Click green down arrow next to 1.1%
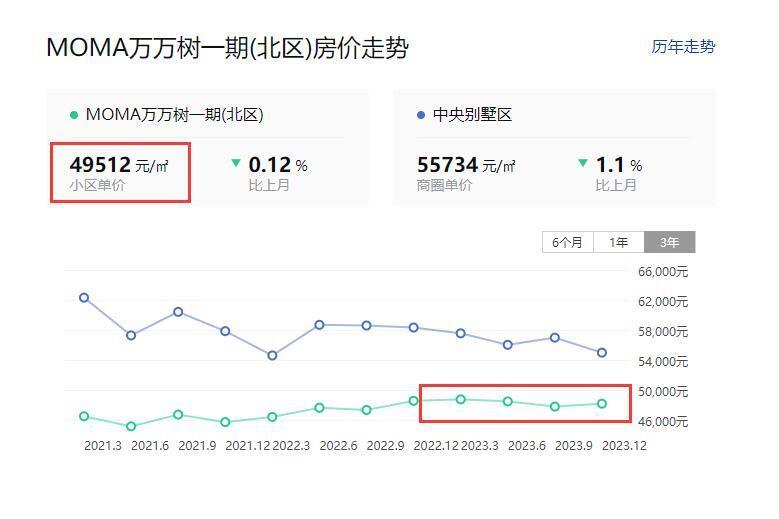Screen dimensions: 779x519 (x=583, y=162)
